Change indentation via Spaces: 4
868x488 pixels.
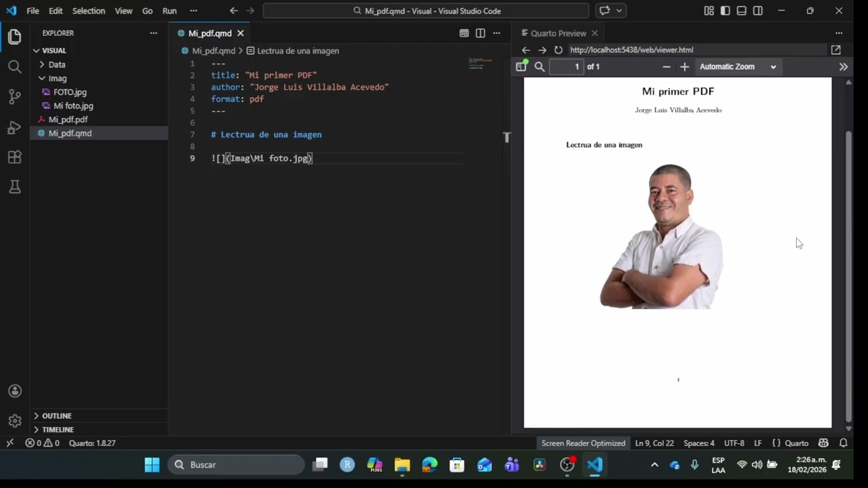[x=698, y=443]
